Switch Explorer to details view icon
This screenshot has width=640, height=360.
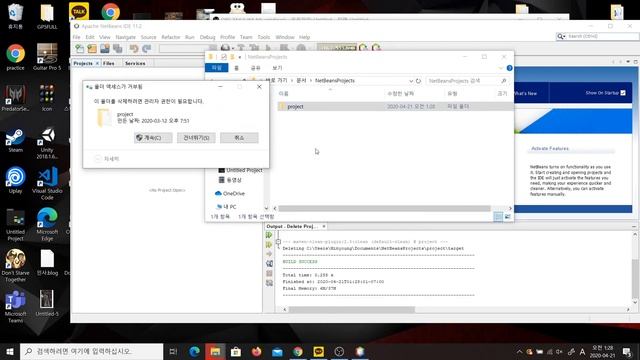pos(498,217)
